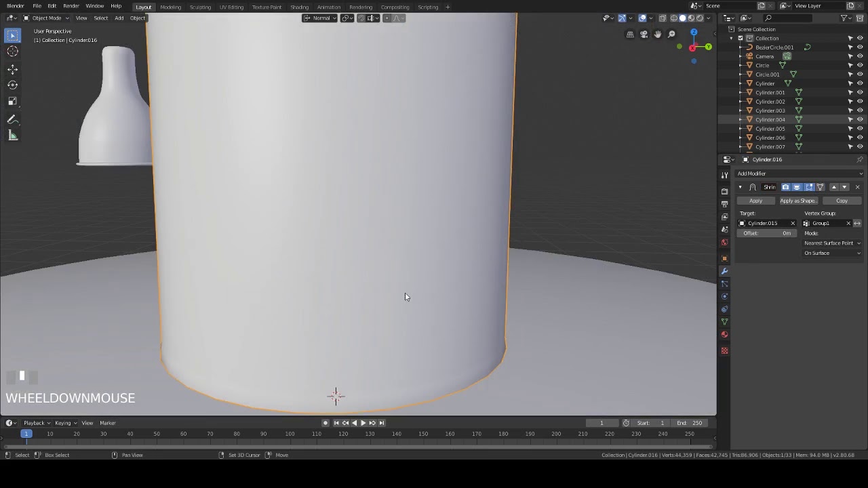The image size is (868, 488).
Task: Switch to the UV Editing workspace tab
Action: pos(231,7)
